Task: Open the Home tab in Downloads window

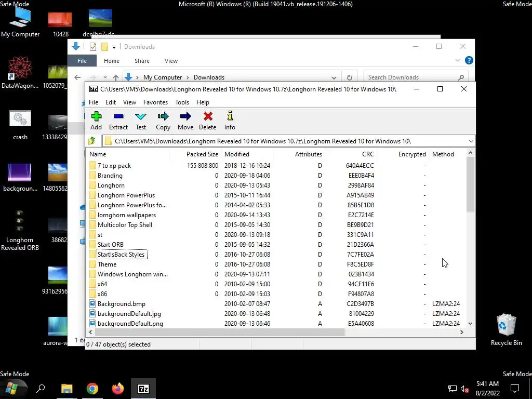Action: click(112, 61)
